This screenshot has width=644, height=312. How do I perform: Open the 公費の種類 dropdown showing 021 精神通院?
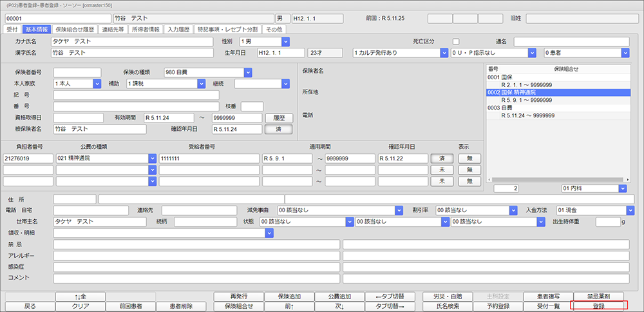(152, 158)
